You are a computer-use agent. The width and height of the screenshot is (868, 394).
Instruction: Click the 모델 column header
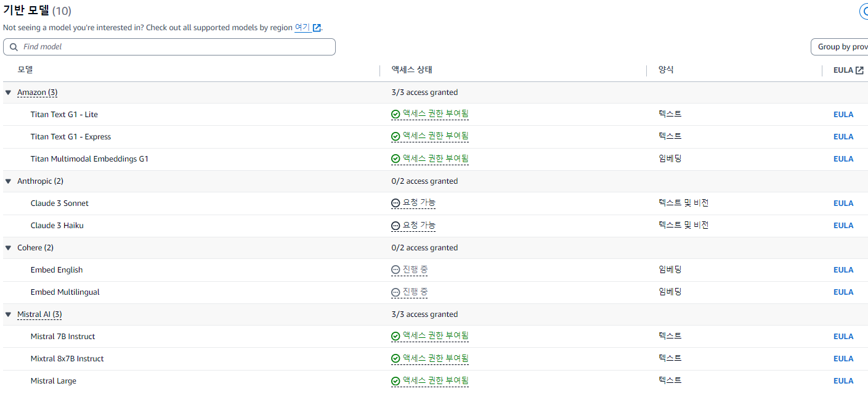coord(25,70)
